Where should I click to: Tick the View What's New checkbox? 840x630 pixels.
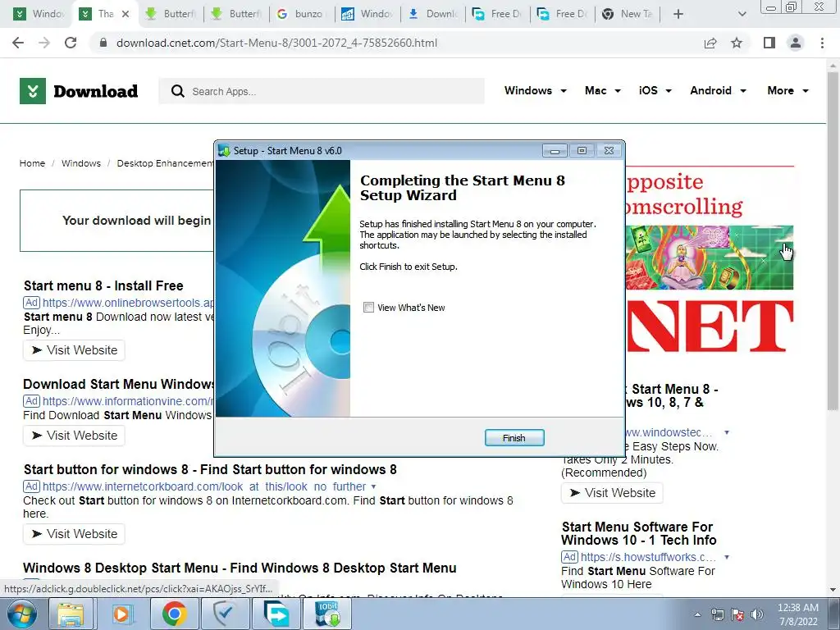point(368,307)
